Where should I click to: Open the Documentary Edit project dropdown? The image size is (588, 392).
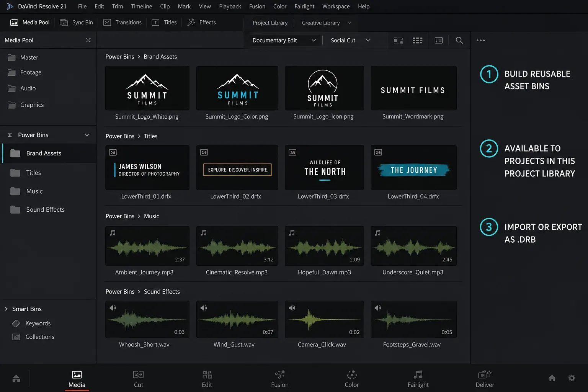click(x=284, y=40)
